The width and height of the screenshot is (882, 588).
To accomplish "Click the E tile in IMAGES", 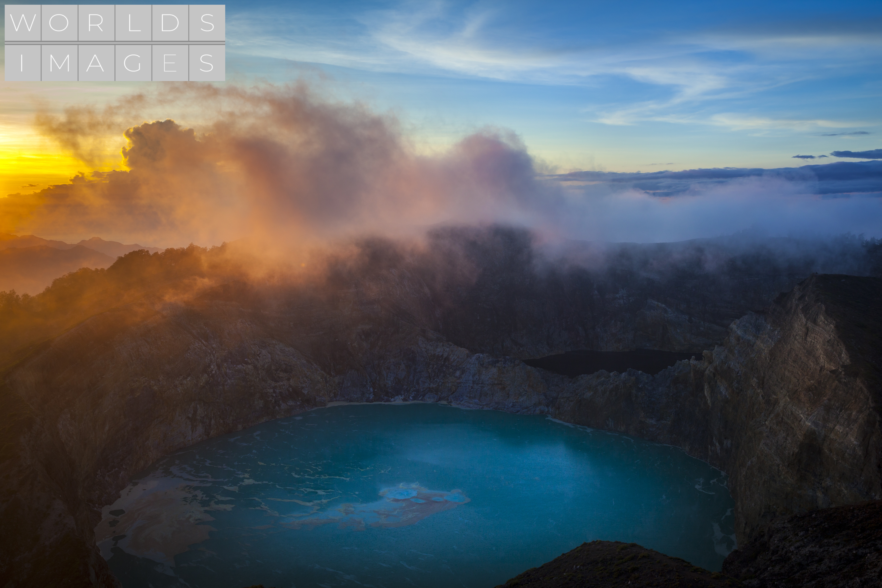I will (x=170, y=63).
